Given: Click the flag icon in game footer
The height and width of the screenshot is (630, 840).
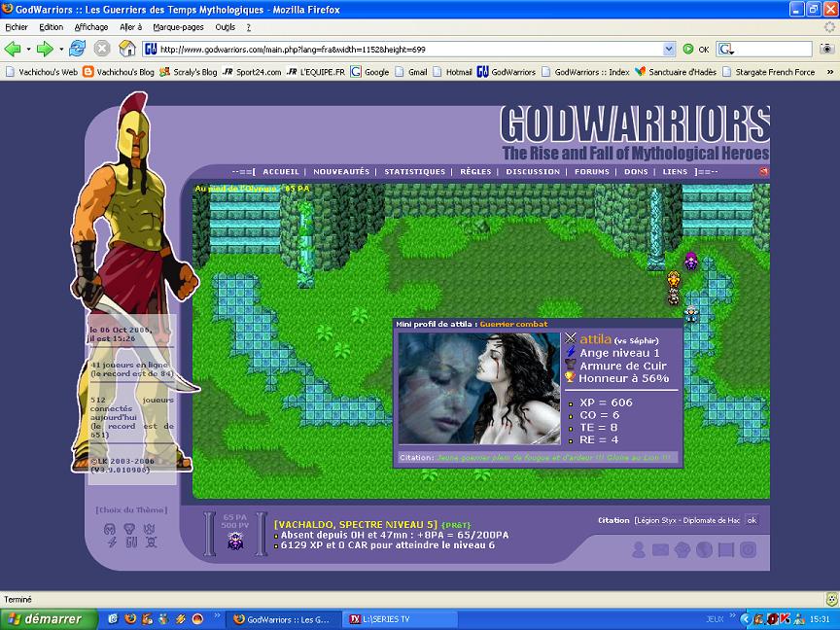Looking at the screenshot, I should [726, 549].
